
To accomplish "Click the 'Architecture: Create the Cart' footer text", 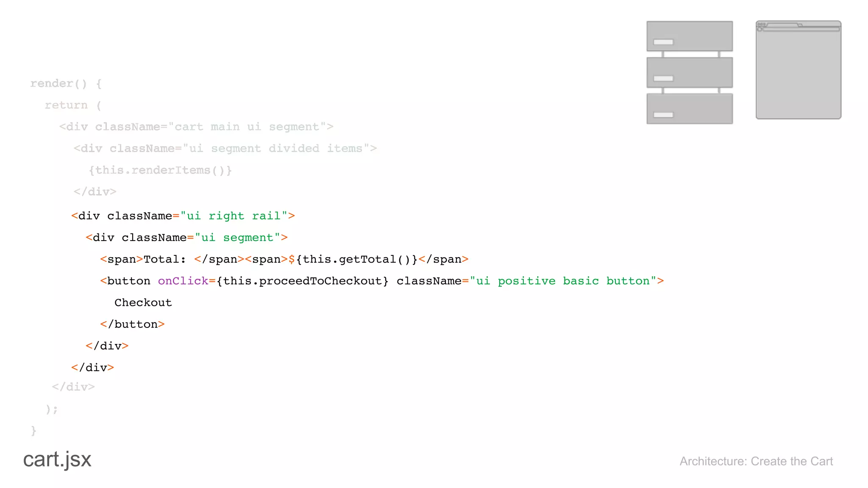I will click(756, 461).
